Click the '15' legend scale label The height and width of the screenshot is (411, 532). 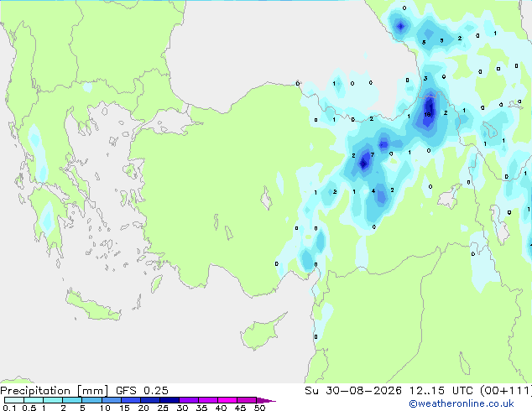pos(124,408)
